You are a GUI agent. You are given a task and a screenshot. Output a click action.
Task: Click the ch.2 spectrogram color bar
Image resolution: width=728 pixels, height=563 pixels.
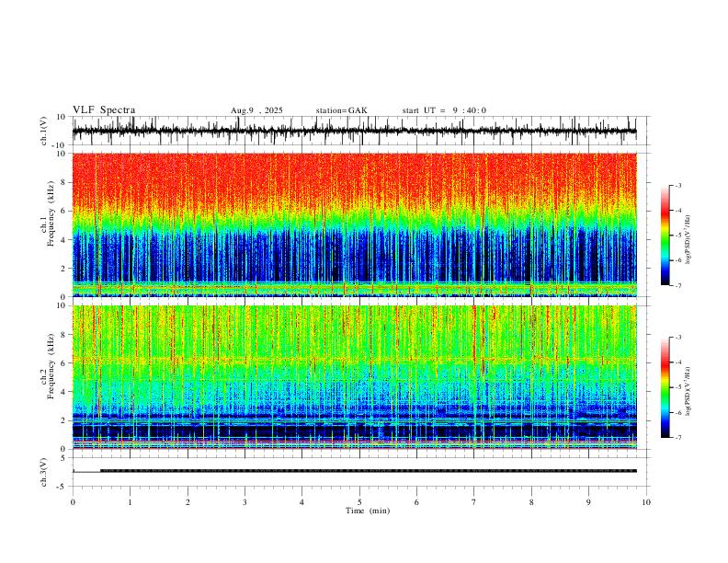[x=665, y=387]
